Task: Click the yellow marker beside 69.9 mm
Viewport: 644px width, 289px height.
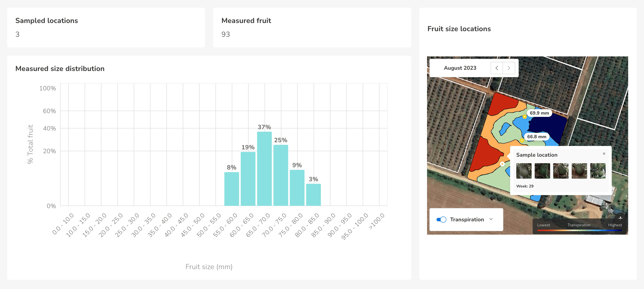Action: point(524,117)
